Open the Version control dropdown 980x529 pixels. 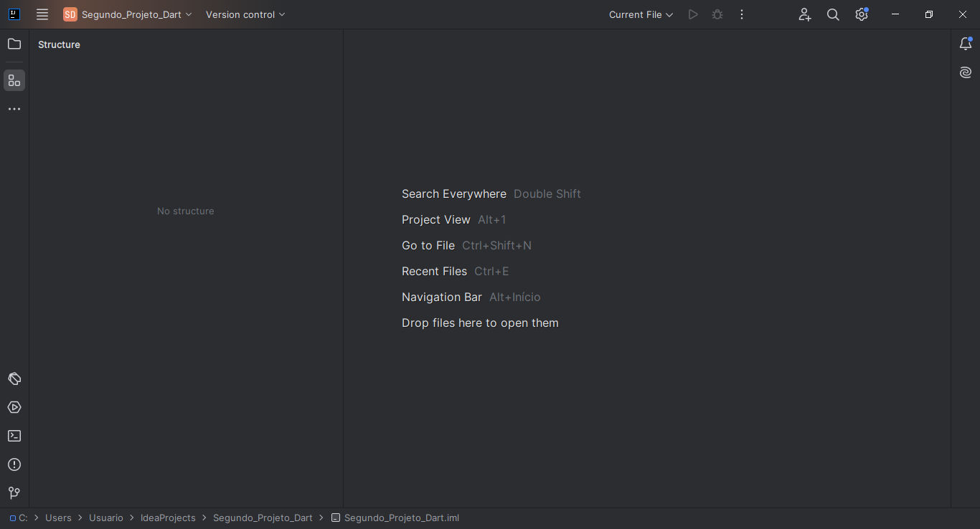tap(245, 14)
